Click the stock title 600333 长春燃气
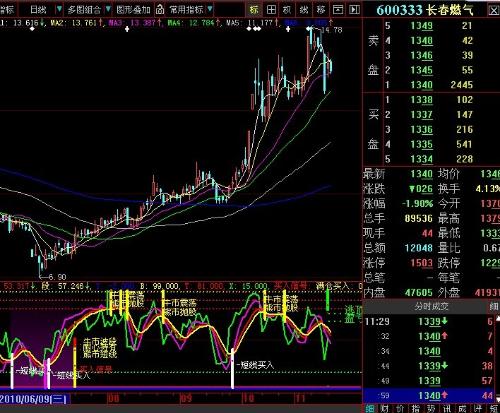 click(425, 10)
